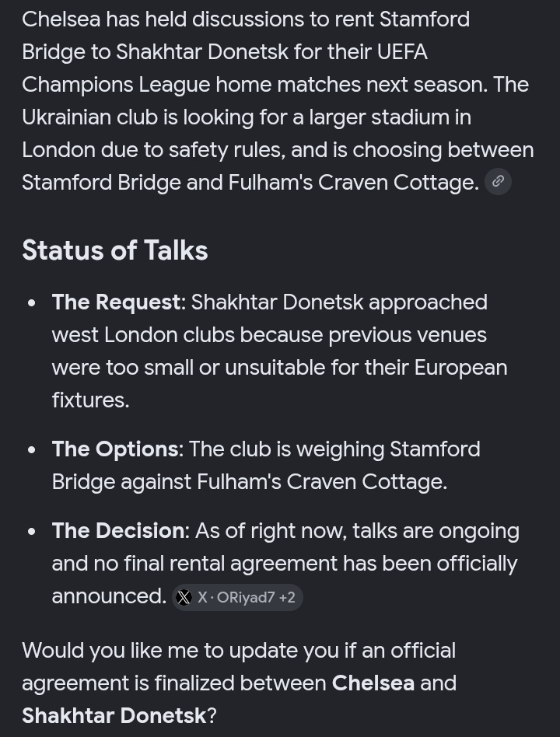
Task: Click the bold The Request label
Action: [x=116, y=302]
